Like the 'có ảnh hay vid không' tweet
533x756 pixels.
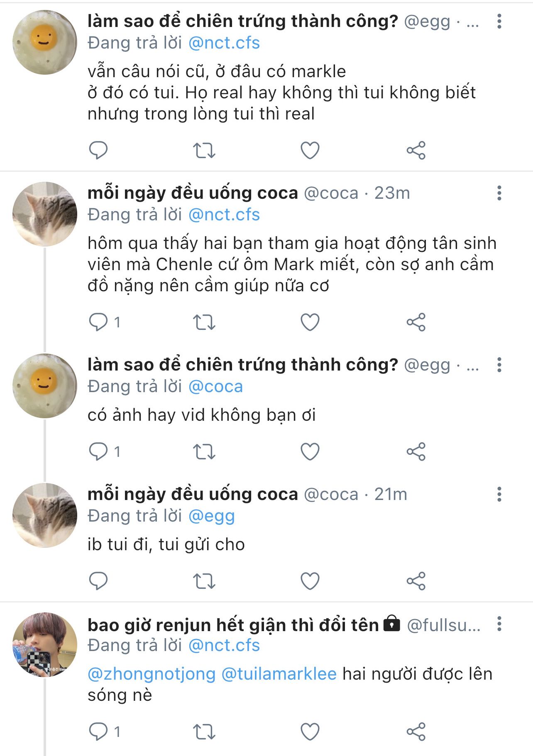tap(310, 451)
